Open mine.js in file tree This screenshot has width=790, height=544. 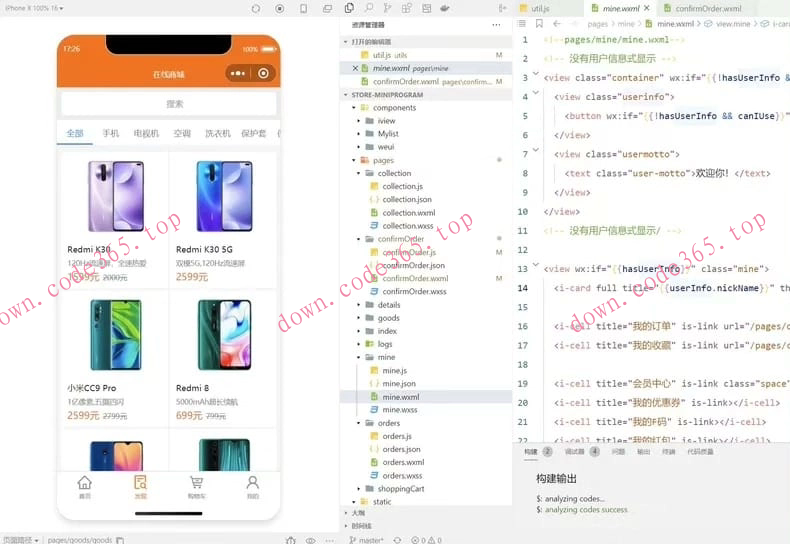394,371
